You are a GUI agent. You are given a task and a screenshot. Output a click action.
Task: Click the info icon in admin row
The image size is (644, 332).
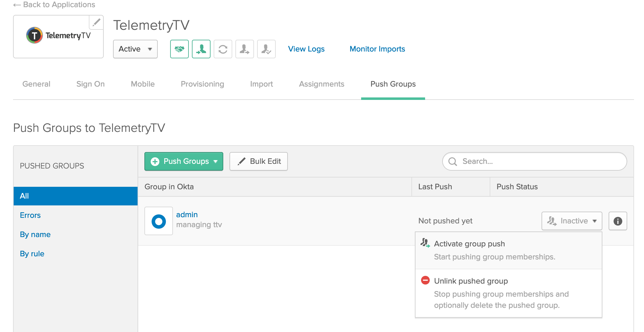click(x=618, y=221)
